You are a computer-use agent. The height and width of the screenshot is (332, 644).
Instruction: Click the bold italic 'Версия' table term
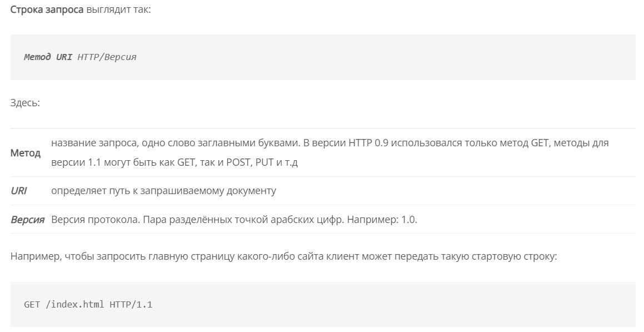[x=28, y=220]
